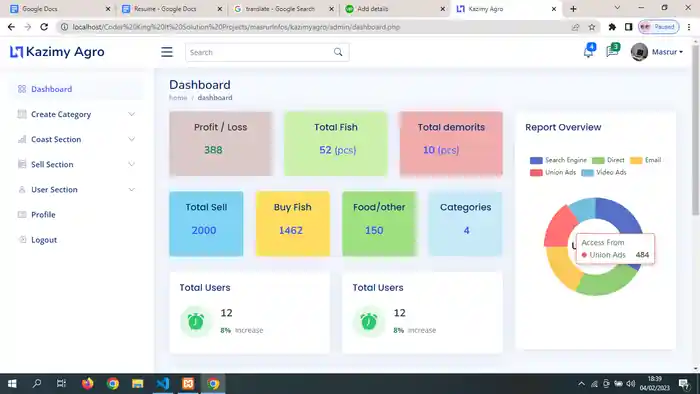
Task: Select Dashboard in sidebar menu
Action: tap(77, 89)
